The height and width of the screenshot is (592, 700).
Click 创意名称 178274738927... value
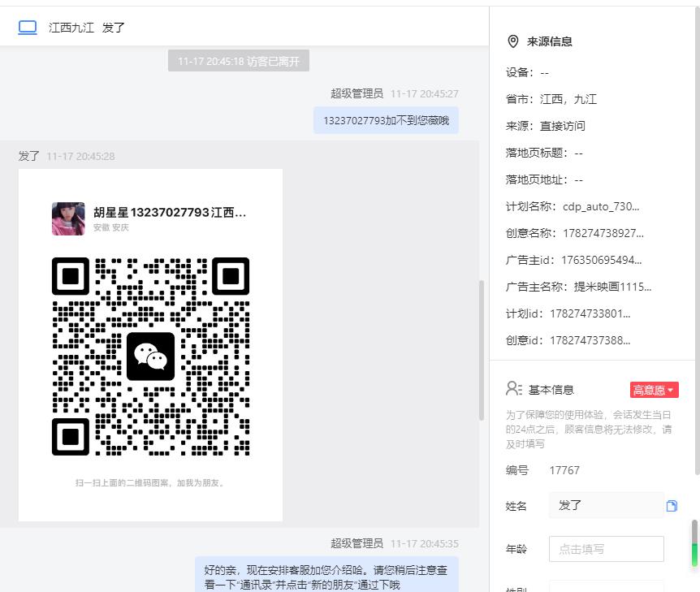click(x=603, y=233)
